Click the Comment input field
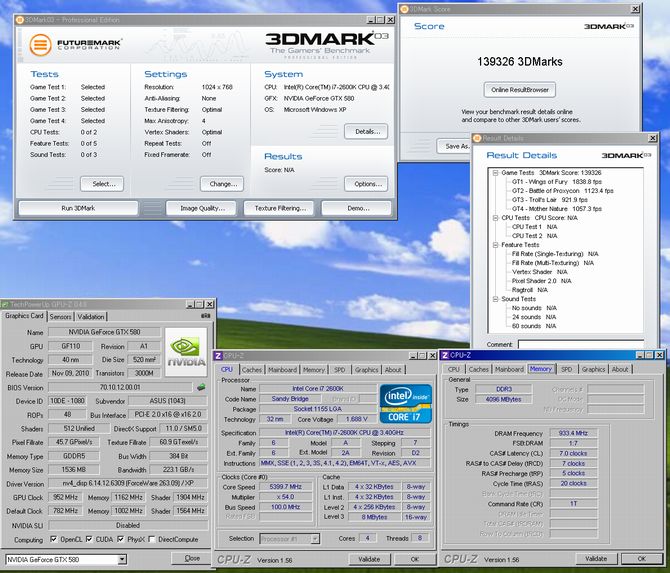The width and height of the screenshot is (670, 573). (580, 344)
